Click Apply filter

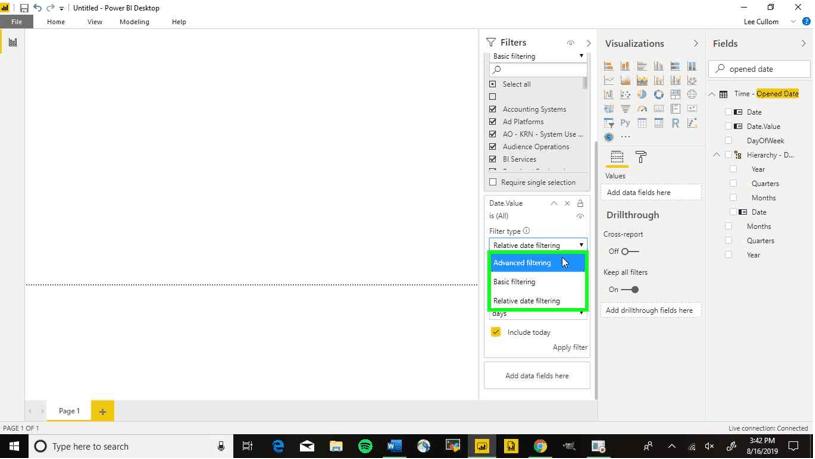pyautogui.click(x=570, y=347)
